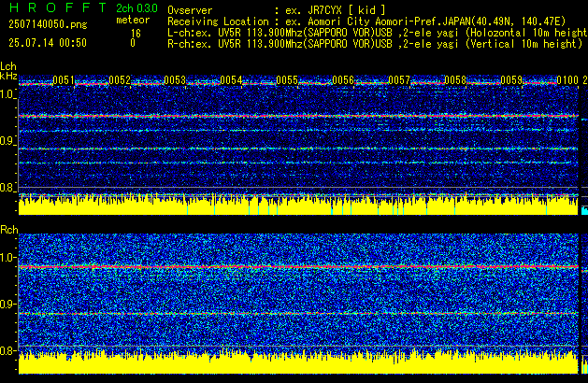Click the Ovserver JR7CYX header line
Screen dimensions: 588x383
coord(277,10)
